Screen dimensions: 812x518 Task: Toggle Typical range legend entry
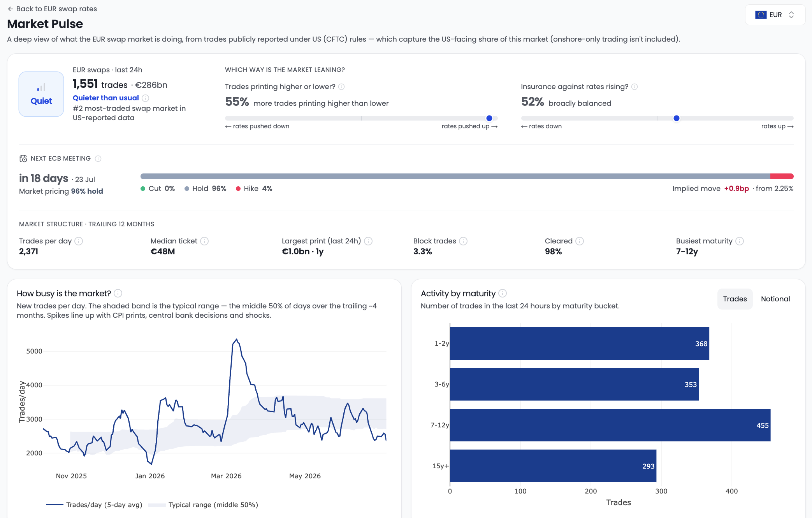pos(204,505)
